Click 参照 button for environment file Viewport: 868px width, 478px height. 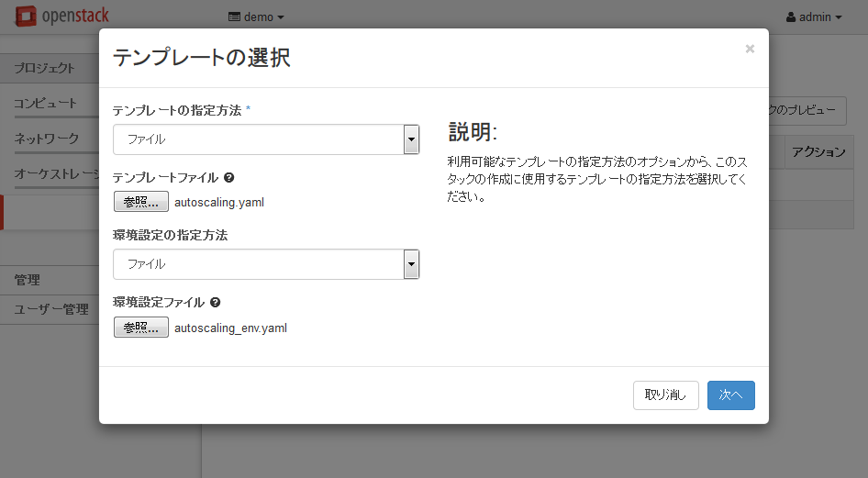tap(141, 327)
